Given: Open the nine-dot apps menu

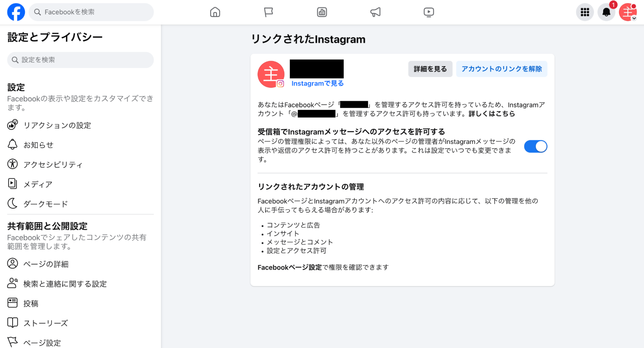Looking at the screenshot, I should [x=585, y=12].
